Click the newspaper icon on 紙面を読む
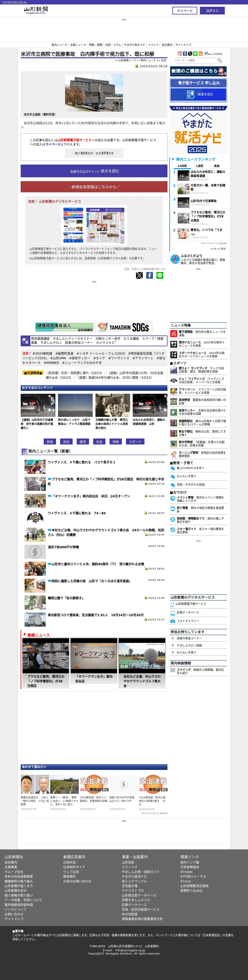 (190, 94)
